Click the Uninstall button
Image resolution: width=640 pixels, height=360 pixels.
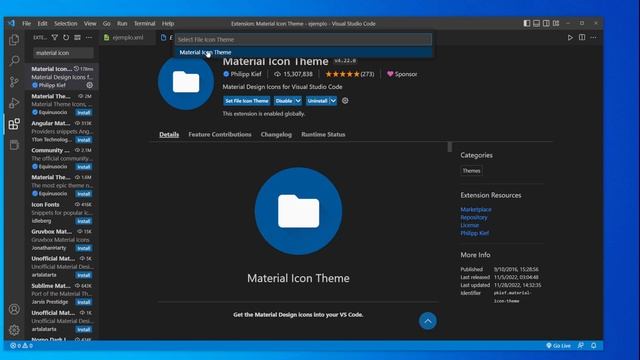pos(318,100)
